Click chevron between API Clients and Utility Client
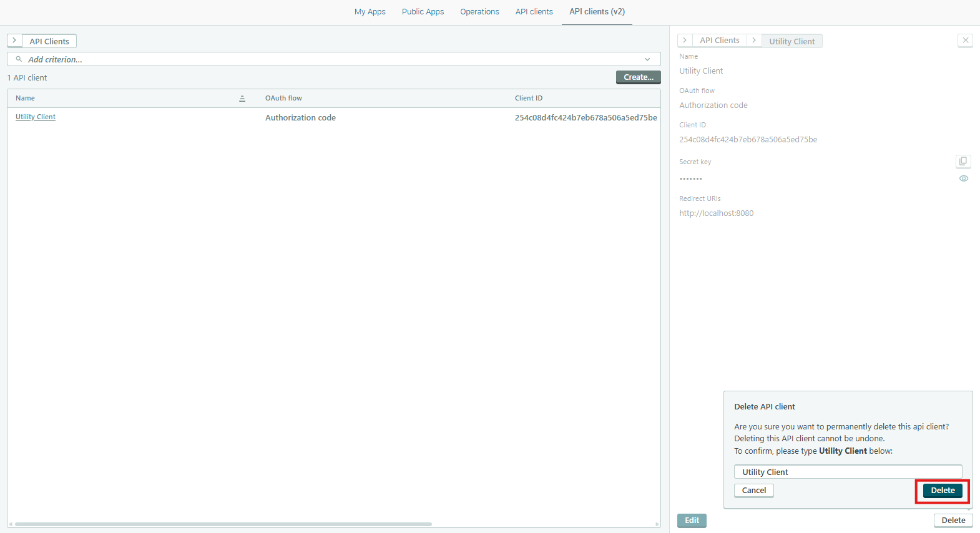Image resolution: width=980 pixels, height=533 pixels. click(x=754, y=41)
